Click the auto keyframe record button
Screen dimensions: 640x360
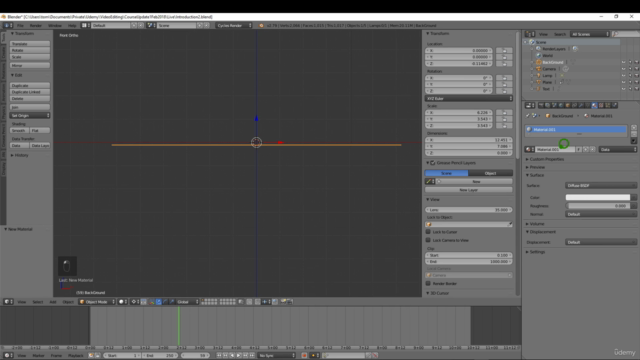[304, 356]
